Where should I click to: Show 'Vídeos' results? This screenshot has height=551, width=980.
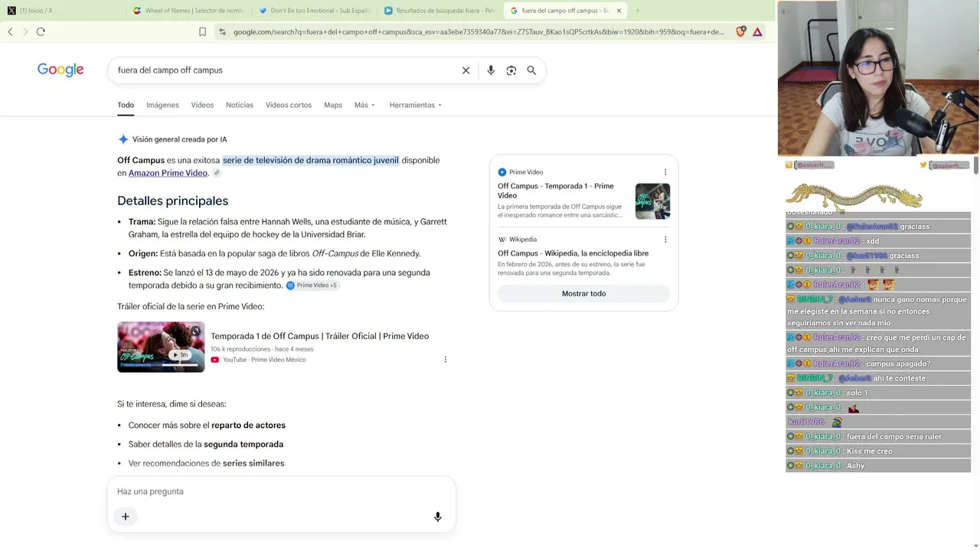point(202,105)
